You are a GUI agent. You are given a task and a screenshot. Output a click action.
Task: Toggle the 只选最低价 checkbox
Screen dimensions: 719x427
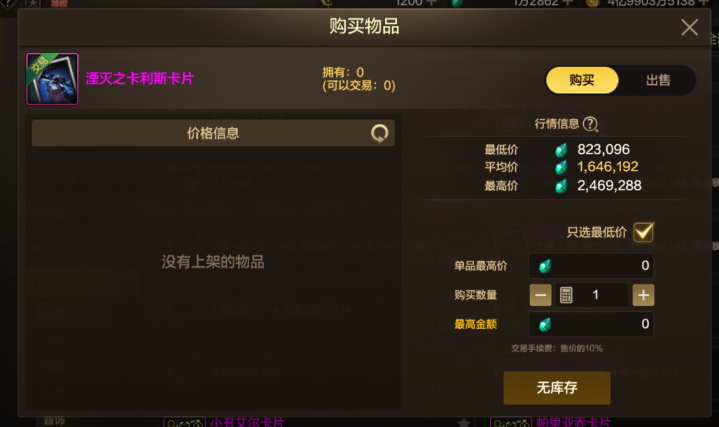[x=643, y=232]
